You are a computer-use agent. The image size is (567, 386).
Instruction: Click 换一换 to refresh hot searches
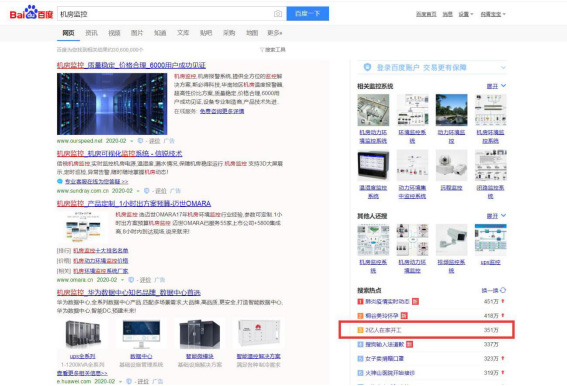(490, 290)
